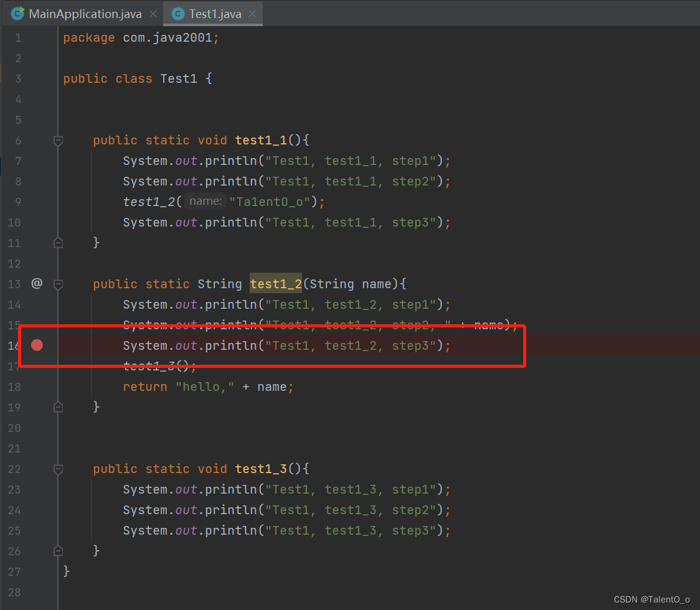The width and height of the screenshot is (700, 610).
Task: Click the "Test1, test1_3, step3" string
Action: (351, 530)
